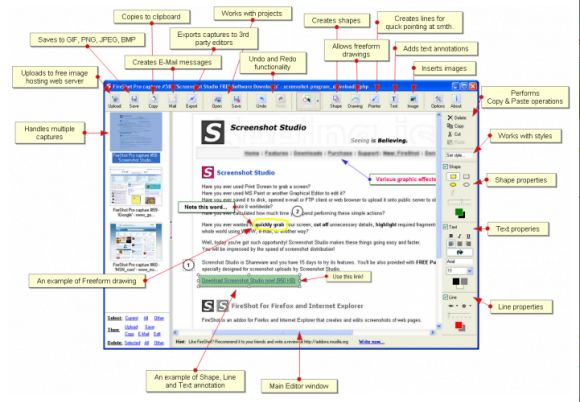Screen dimensions: 580x402
Task: Align text left in Text properties
Action: (x=451, y=244)
